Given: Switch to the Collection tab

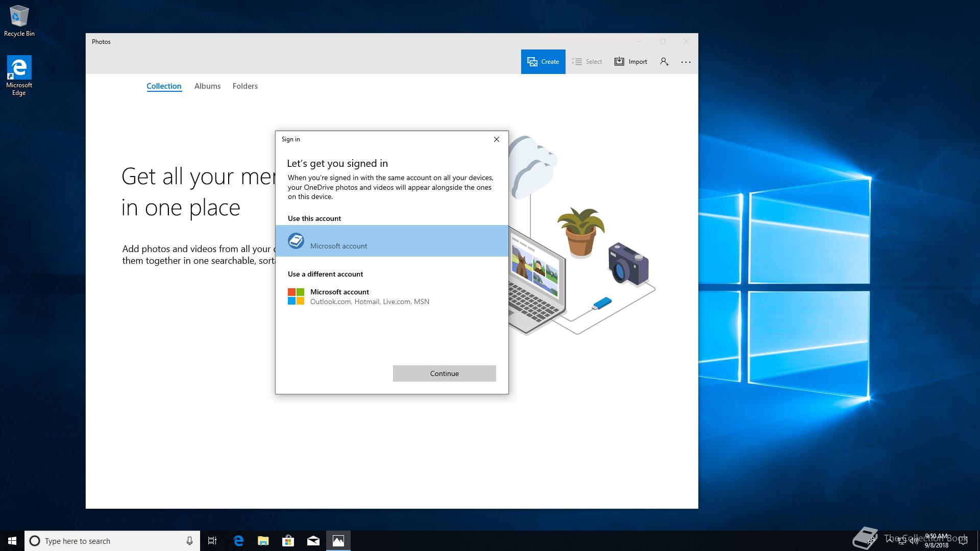Looking at the screenshot, I should click(x=164, y=86).
